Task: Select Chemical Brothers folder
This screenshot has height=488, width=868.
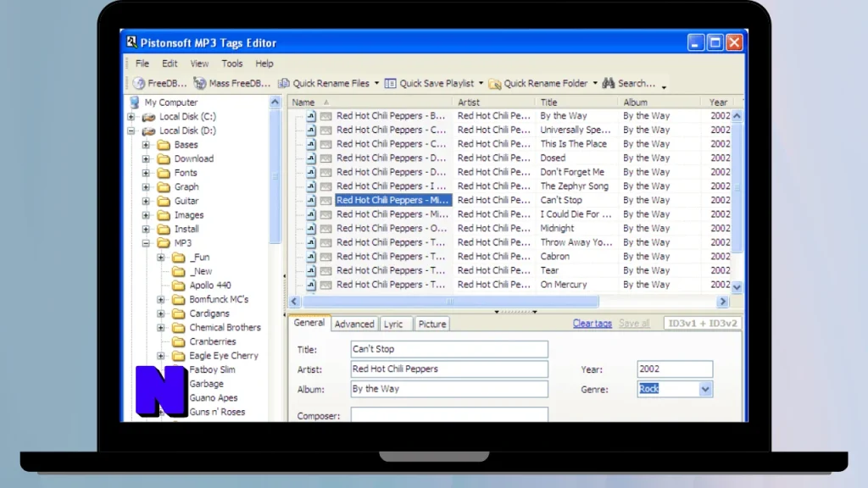Action: coord(225,328)
